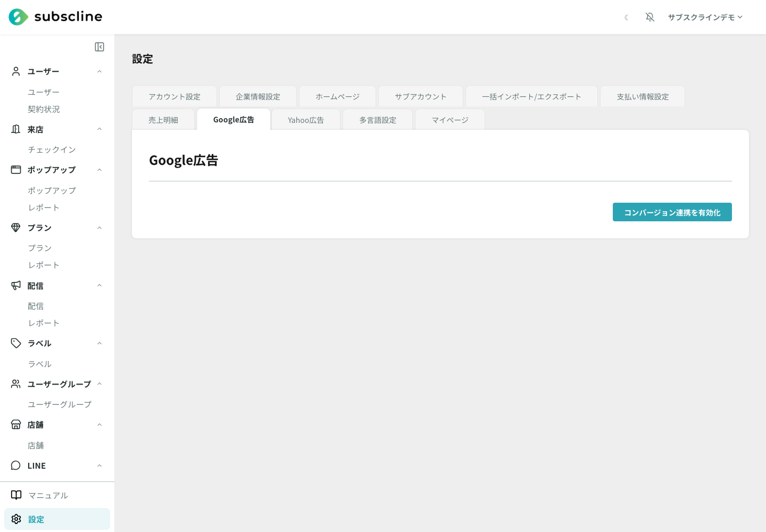This screenshot has height=532, width=766.
Task: Open the 多言語設定 tab
Action: (x=378, y=120)
